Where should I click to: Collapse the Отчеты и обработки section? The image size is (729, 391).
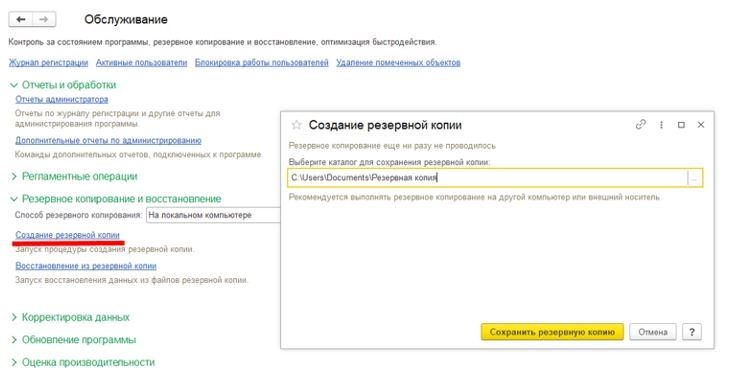pos(63,85)
